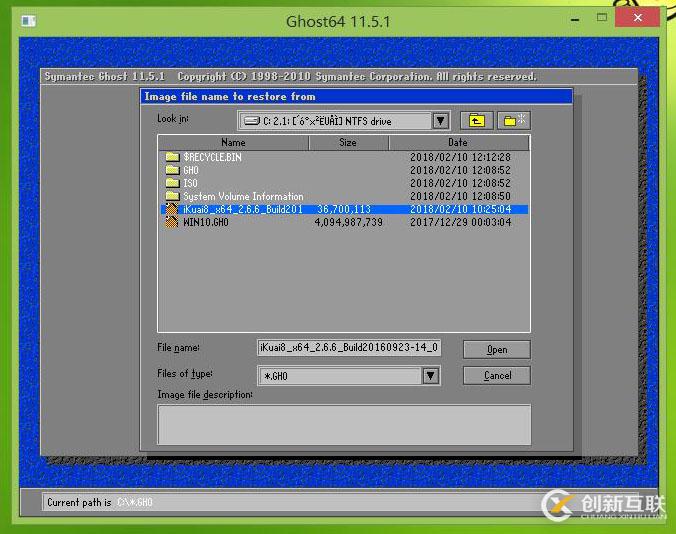
Task: Click the date 2018/02/10 10:25:04
Action: (460, 209)
